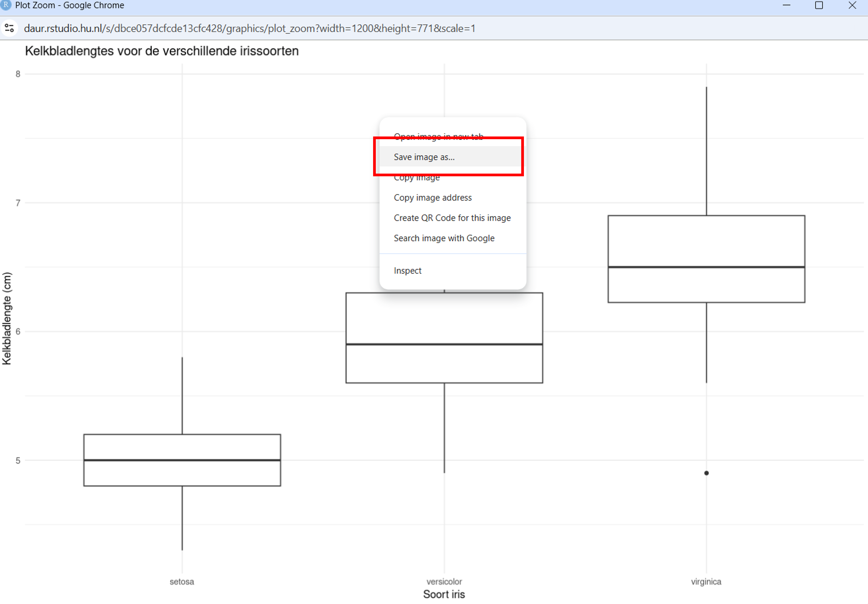Click "Copy image" in the context menu

(x=416, y=177)
